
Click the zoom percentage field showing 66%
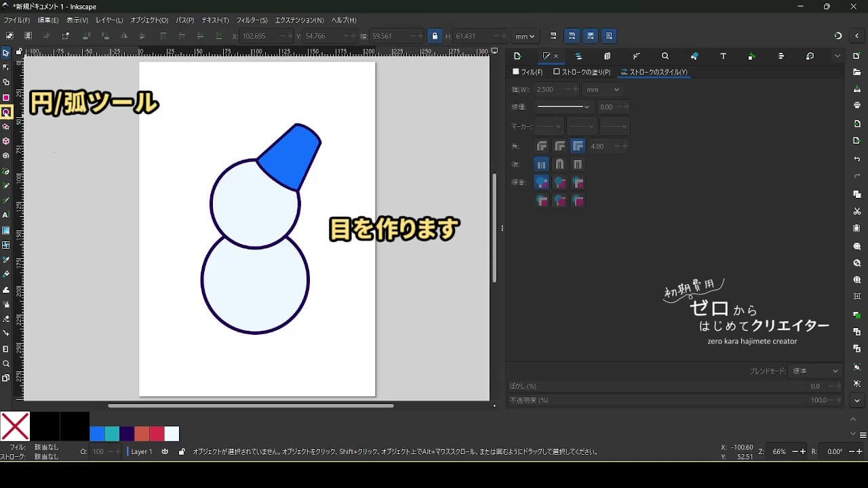click(x=779, y=451)
